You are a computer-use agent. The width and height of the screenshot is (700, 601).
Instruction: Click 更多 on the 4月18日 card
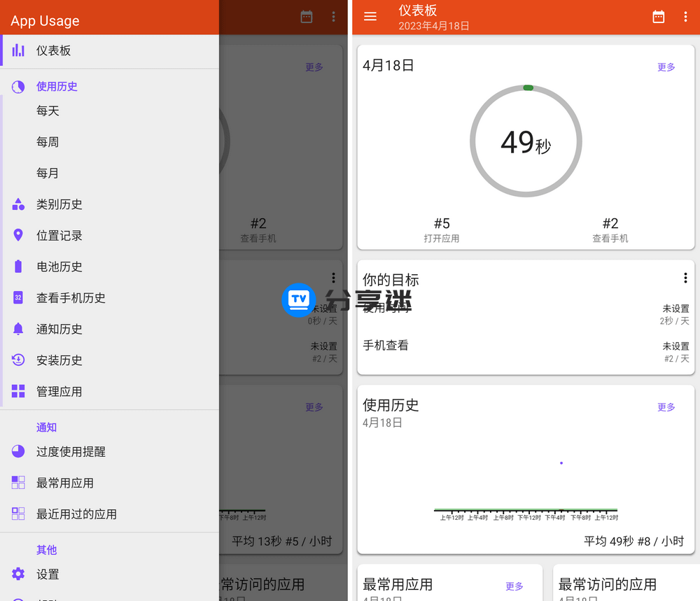pyautogui.click(x=666, y=67)
